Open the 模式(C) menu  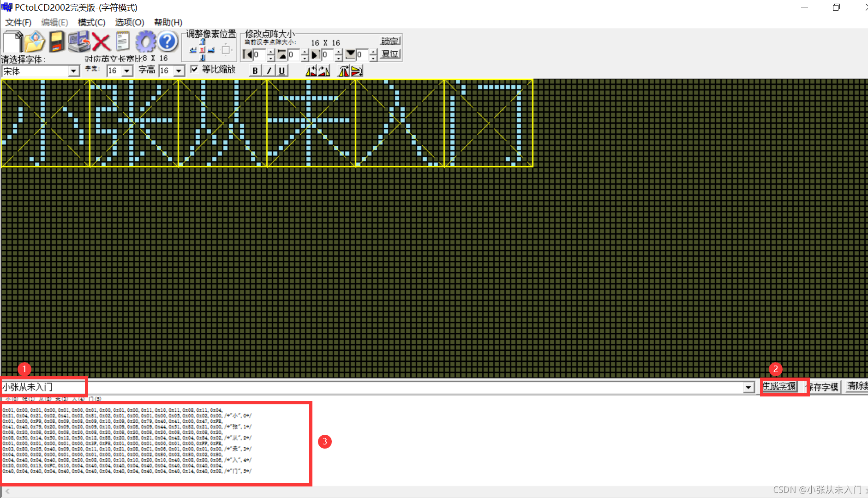[91, 22]
